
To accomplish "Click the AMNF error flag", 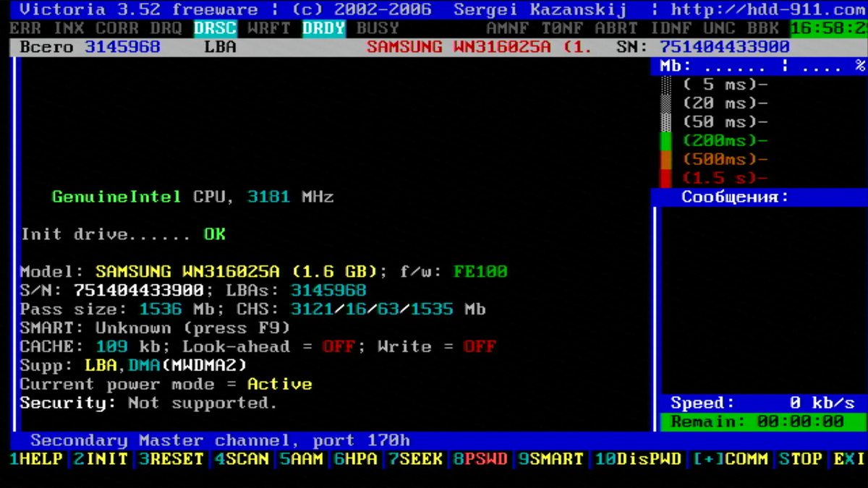I will [x=509, y=29].
